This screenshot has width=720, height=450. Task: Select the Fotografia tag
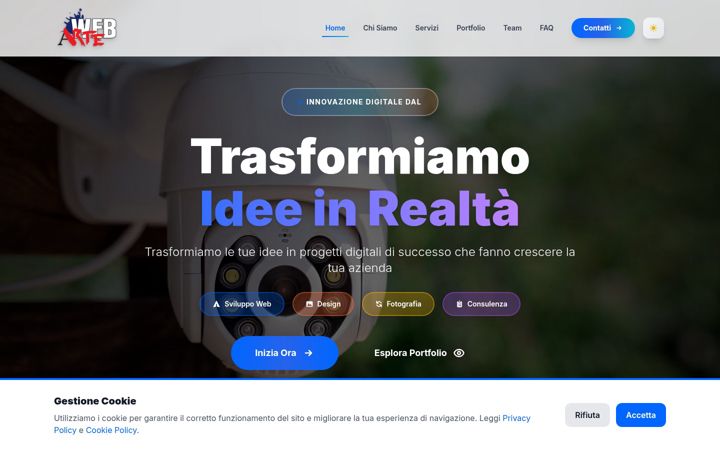pyautogui.click(x=398, y=304)
